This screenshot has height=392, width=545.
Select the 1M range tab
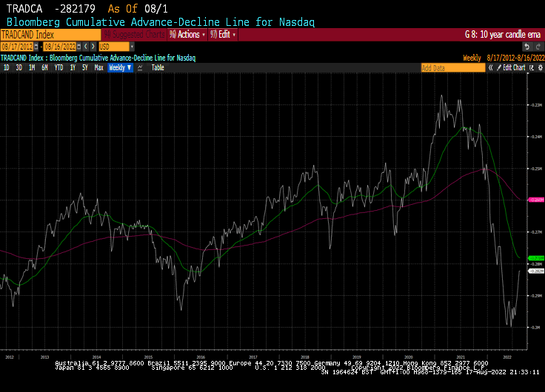coord(32,68)
